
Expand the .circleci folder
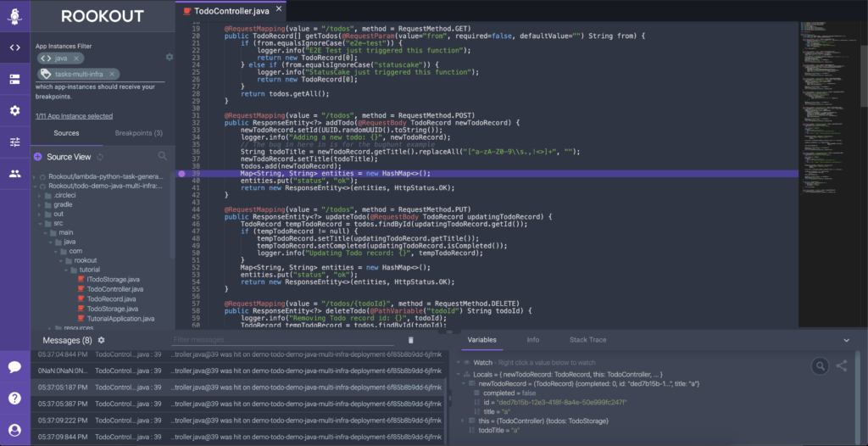[39, 196]
